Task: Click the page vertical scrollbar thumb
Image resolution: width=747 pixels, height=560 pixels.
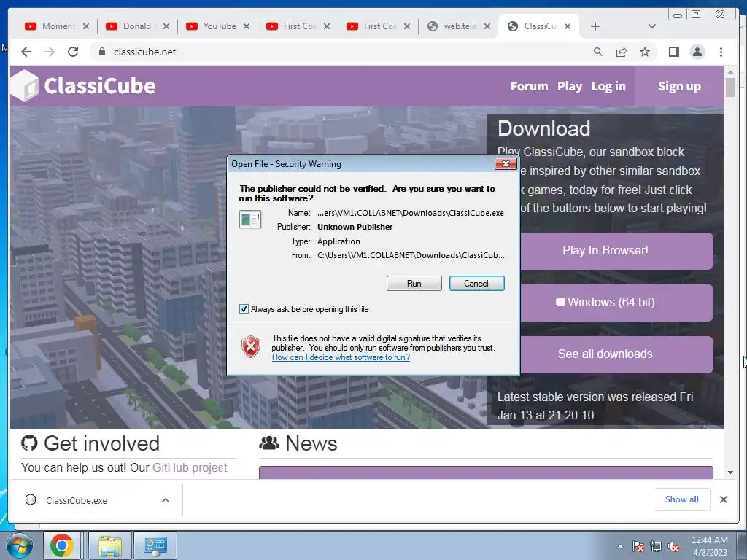Action: tap(730, 87)
